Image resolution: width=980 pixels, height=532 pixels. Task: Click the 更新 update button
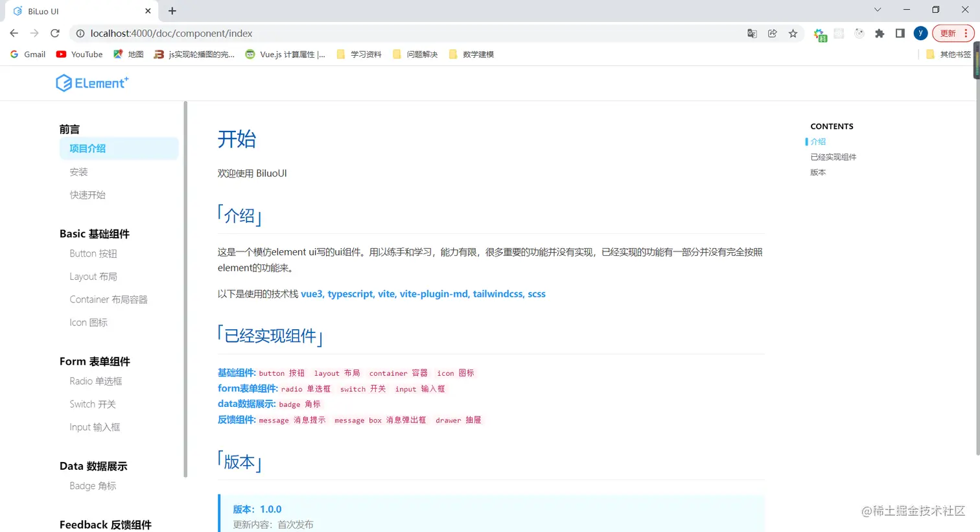coord(953,33)
